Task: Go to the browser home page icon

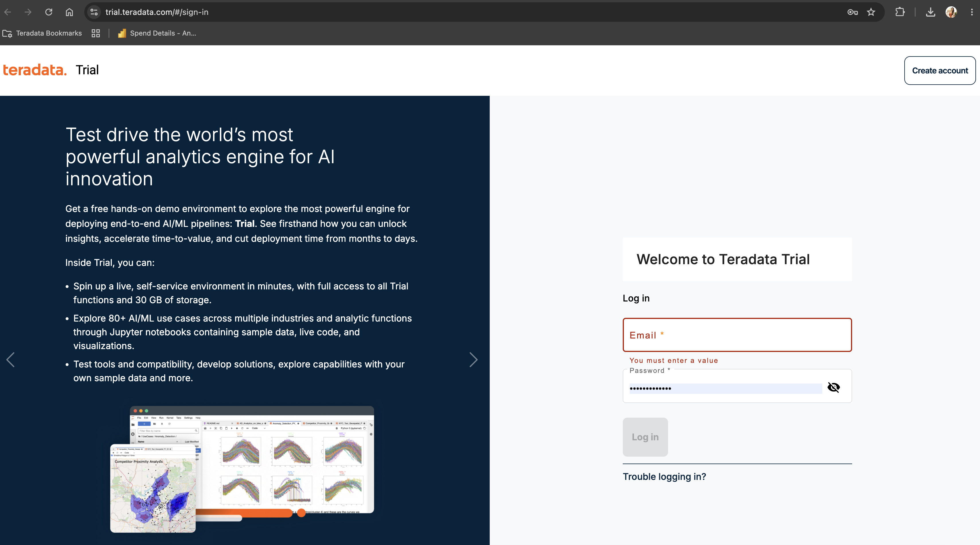Action: pos(69,12)
